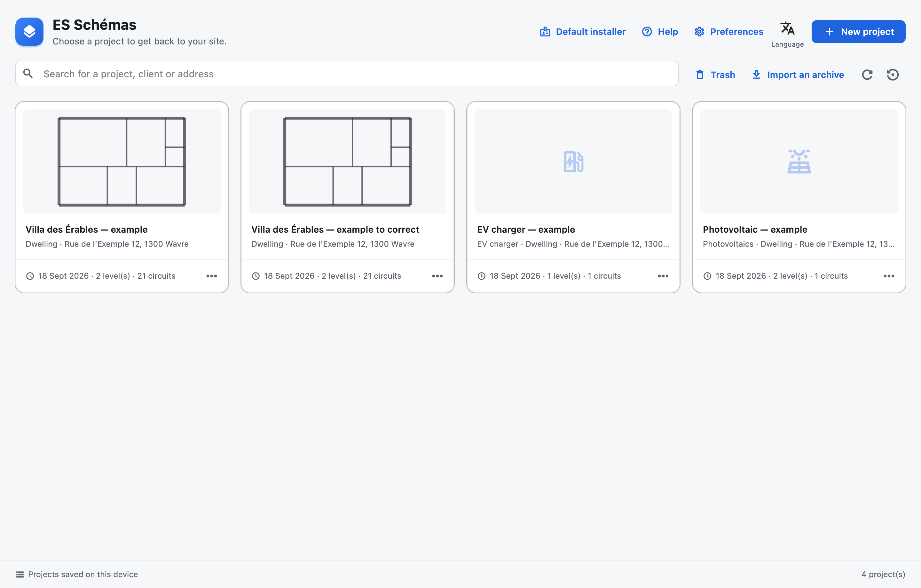Click the Help question mark icon

(647, 32)
